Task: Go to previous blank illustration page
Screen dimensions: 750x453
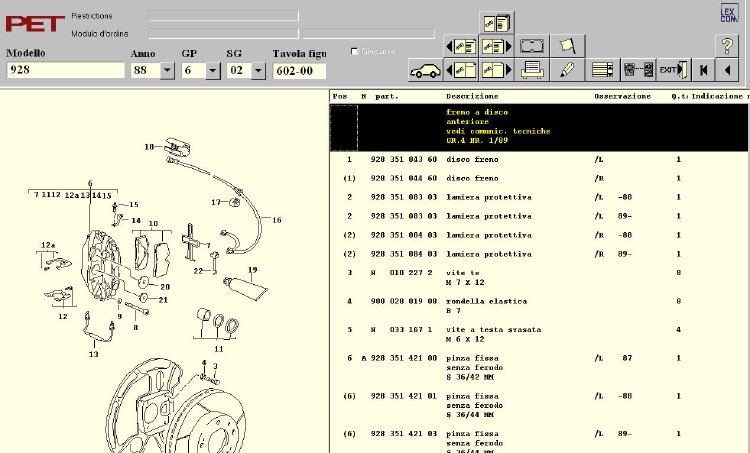Action: [461, 70]
